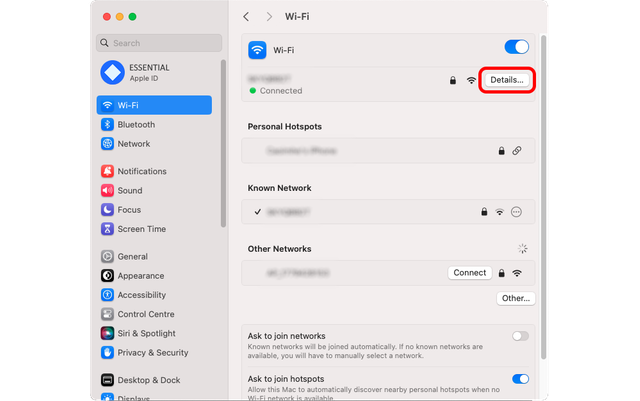Click the Details... button

pos(507,80)
